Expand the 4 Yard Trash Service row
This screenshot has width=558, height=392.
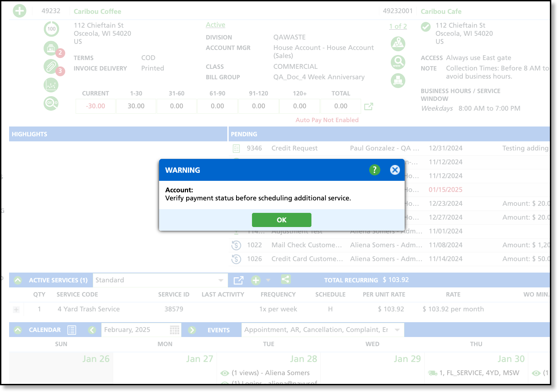tap(16, 310)
